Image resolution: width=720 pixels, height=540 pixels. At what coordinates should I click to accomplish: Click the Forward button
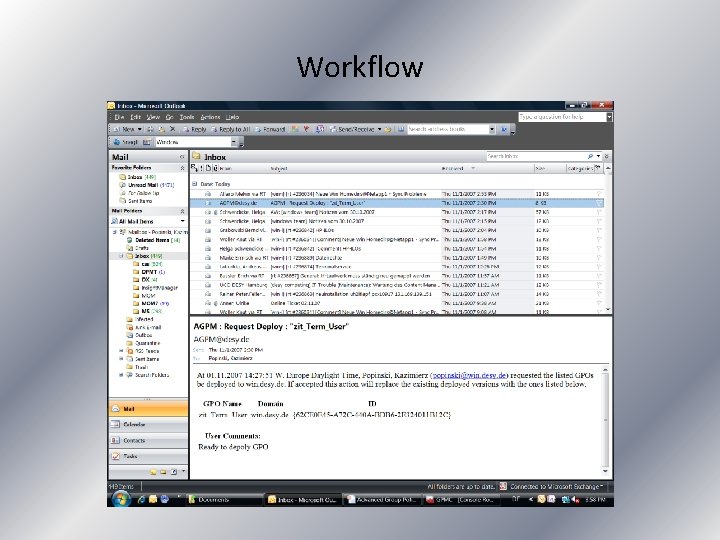click(270, 129)
